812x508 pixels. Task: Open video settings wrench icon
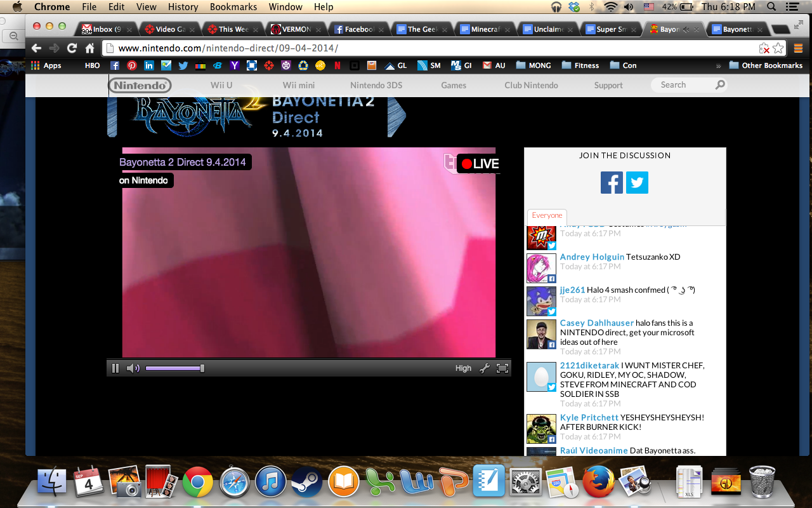pos(484,368)
